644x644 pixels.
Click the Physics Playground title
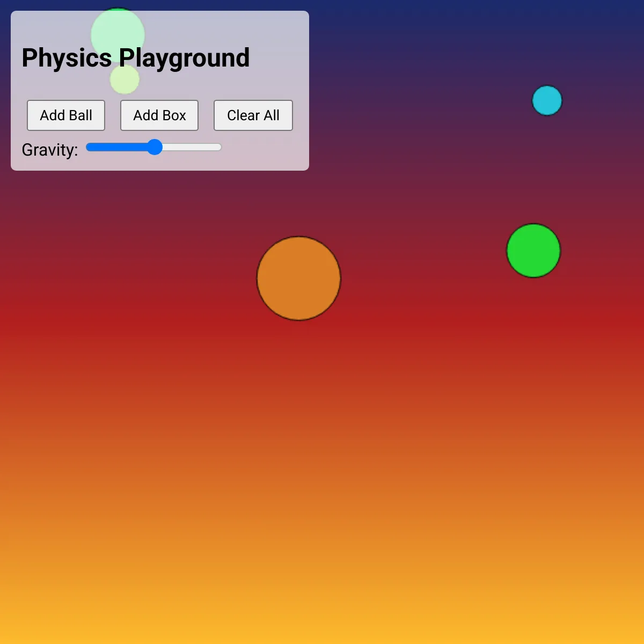pos(135,57)
